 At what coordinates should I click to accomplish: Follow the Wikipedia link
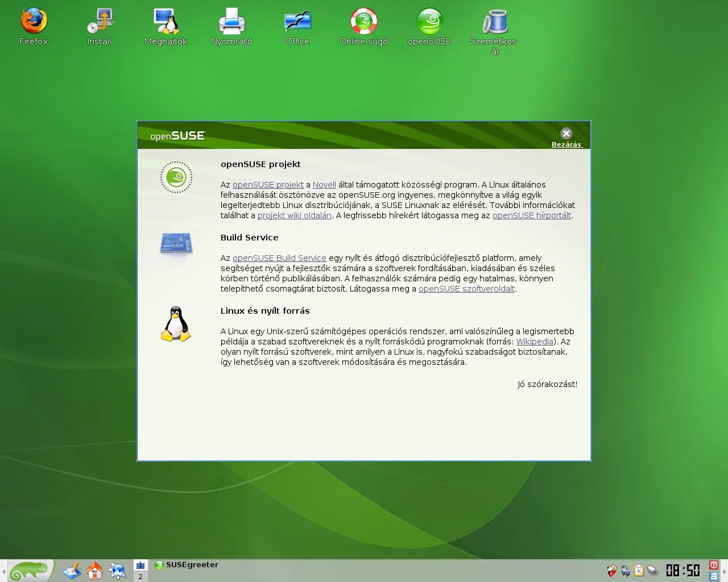pos(535,342)
